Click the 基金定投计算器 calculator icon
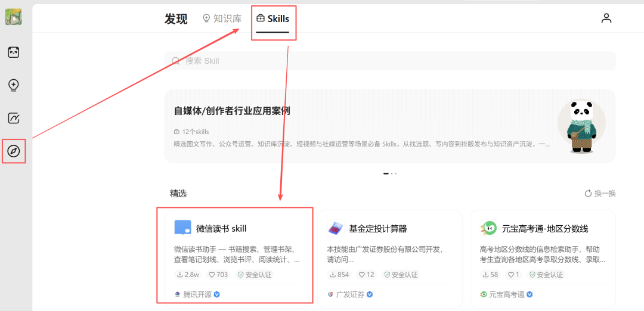 [x=336, y=229]
